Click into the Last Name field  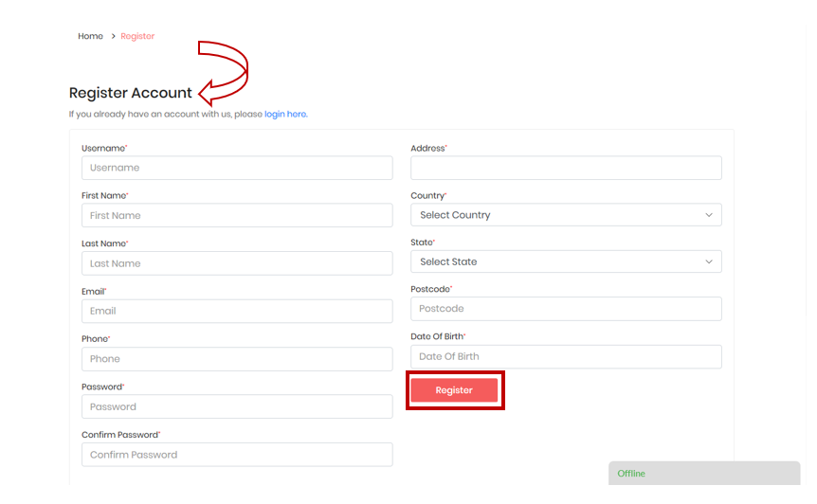(x=237, y=263)
